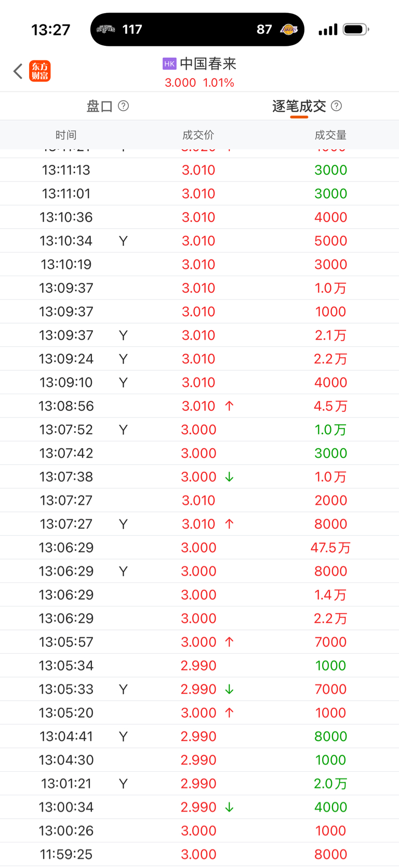Select the 11:59:25 trade row

coord(199,854)
